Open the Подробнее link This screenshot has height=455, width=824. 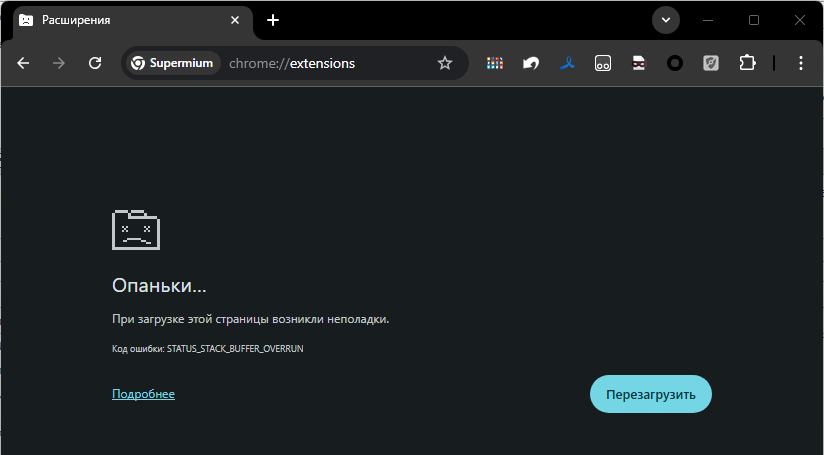click(x=143, y=394)
